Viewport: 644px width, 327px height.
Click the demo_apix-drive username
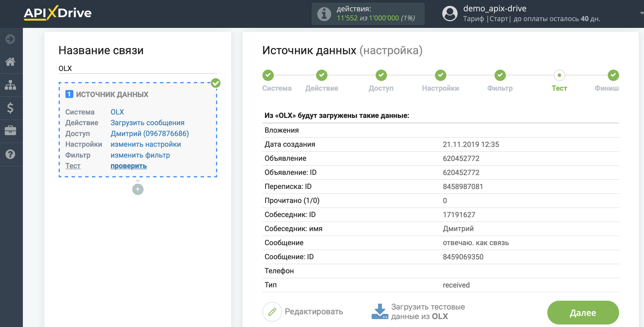point(495,9)
